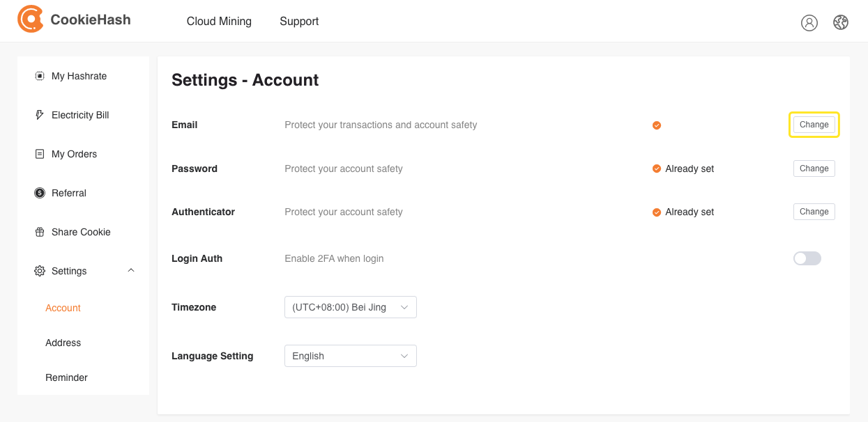868x422 pixels.
Task: Click the Referral coin icon
Action: coord(40,193)
